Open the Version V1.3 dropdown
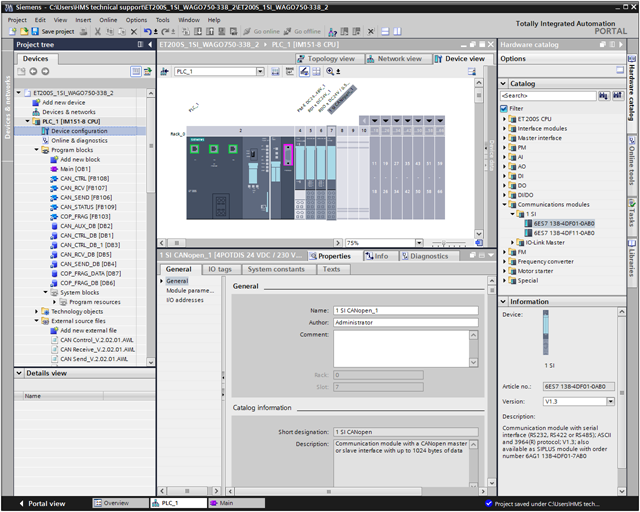The width and height of the screenshot is (640, 512). pyautogui.click(x=610, y=402)
